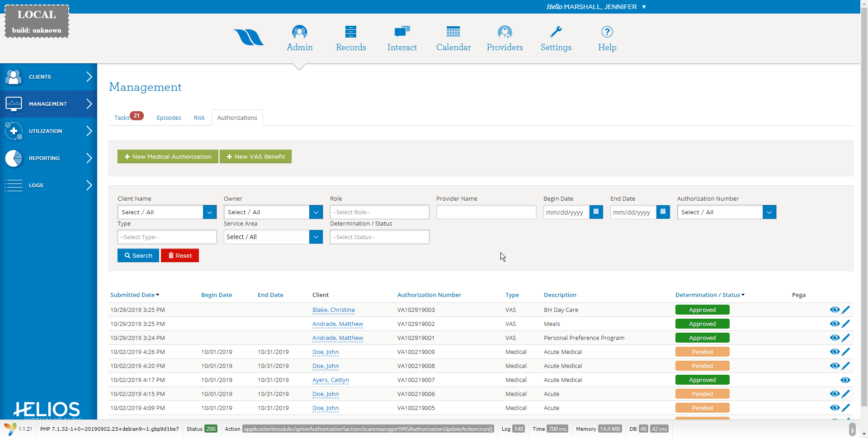
Task: View authorization VA100219007 via eye icon
Action: (845, 380)
